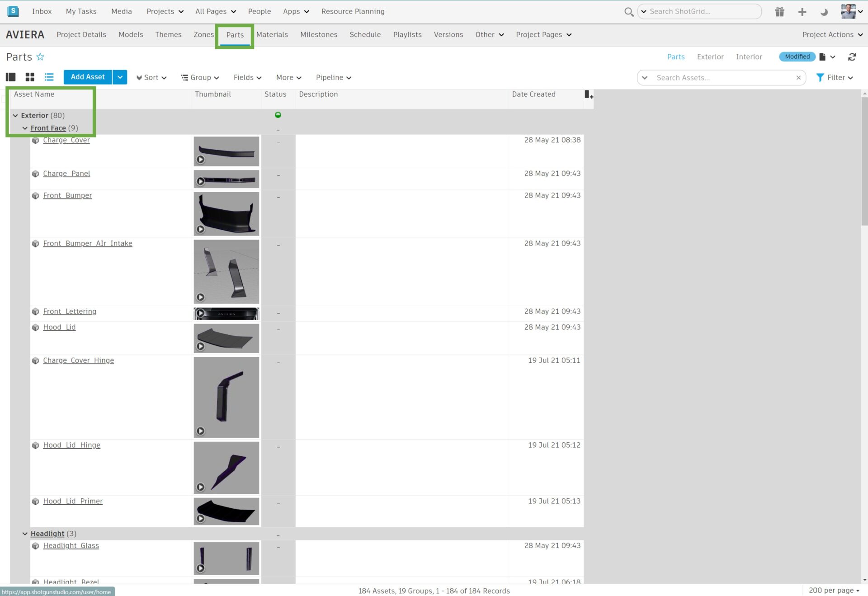The width and height of the screenshot is (868, 596).
Task: Open the Charge_Cover asset link
Action: tap(66, 140)
